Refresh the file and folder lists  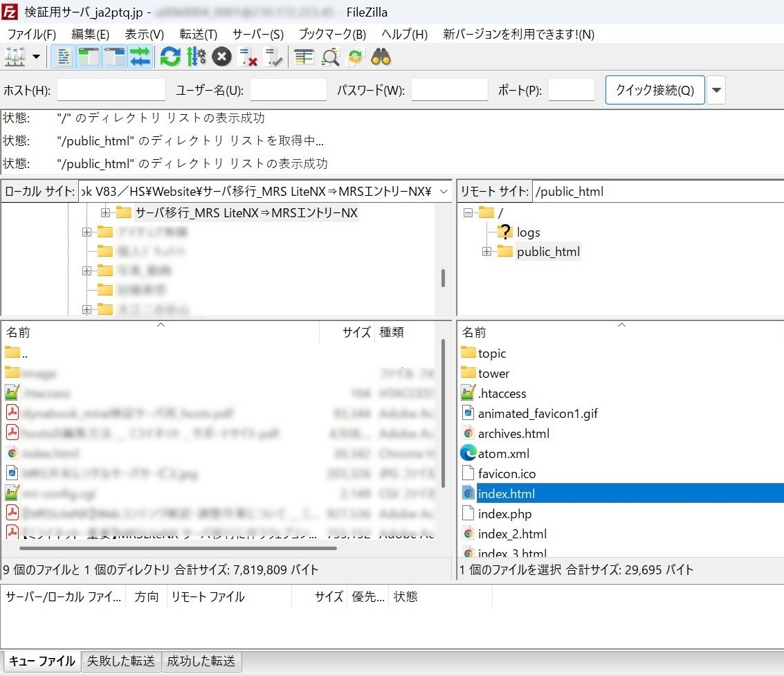click(x=170, y=57)
